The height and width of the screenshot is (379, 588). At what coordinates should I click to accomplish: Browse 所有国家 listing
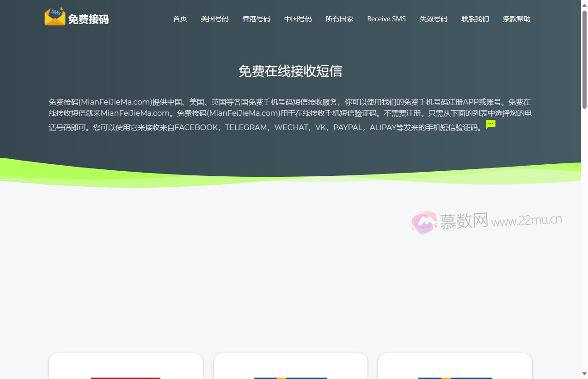click(x=339, y=19)
